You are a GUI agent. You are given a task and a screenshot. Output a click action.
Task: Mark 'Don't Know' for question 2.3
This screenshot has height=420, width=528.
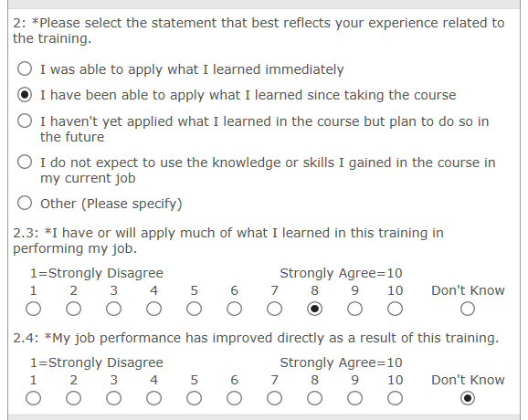tap(468, 309)
